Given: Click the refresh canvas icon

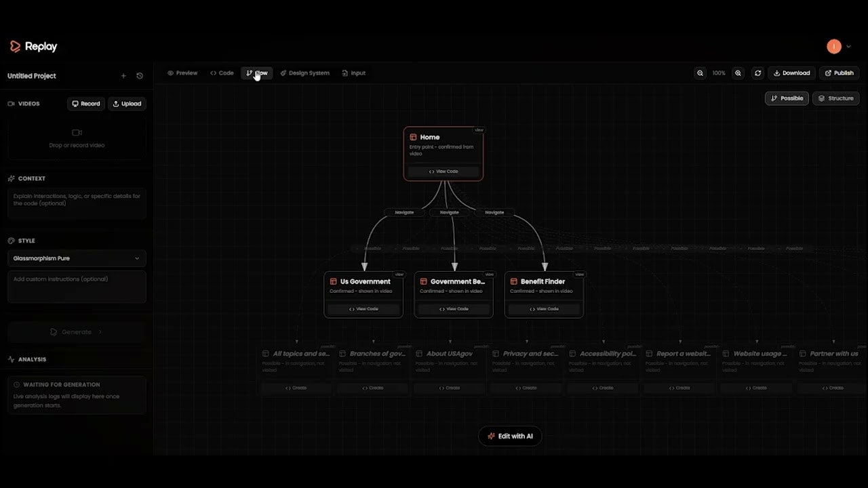Looking at the screenshot, I should click(757, 73).
